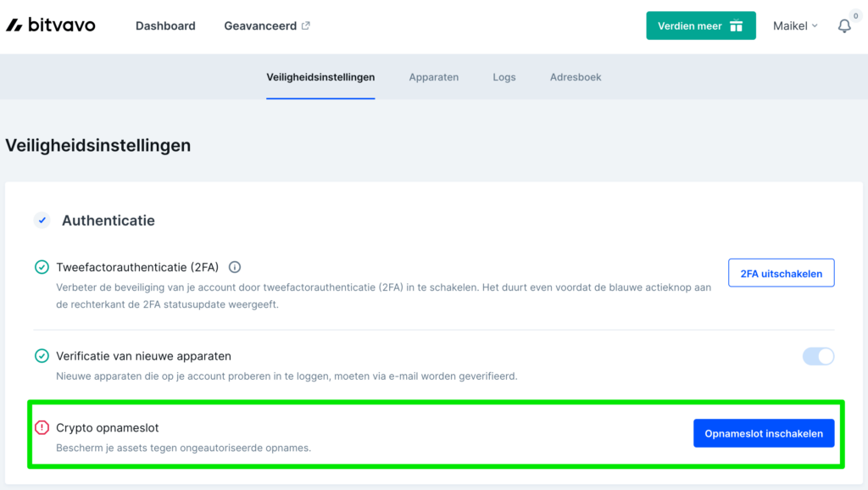Click the external link icon beside Geavanceerd
The height and width of the screenshot is (490, 868).
point(304,25)
